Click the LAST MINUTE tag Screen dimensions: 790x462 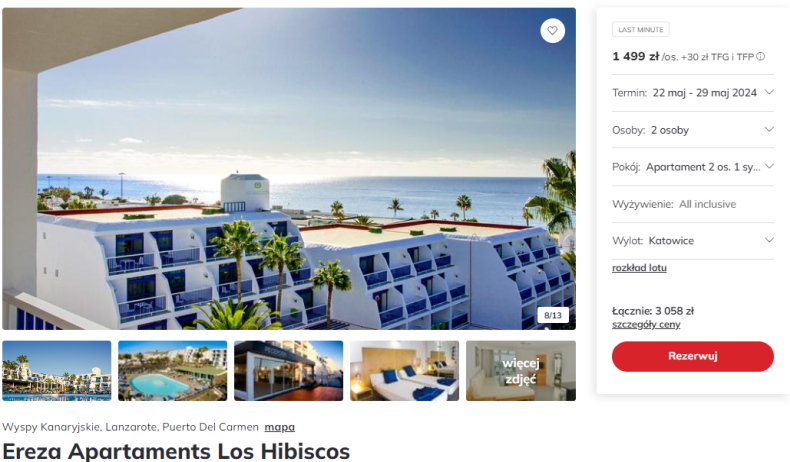pyautogui.click(x=641, y=30)
